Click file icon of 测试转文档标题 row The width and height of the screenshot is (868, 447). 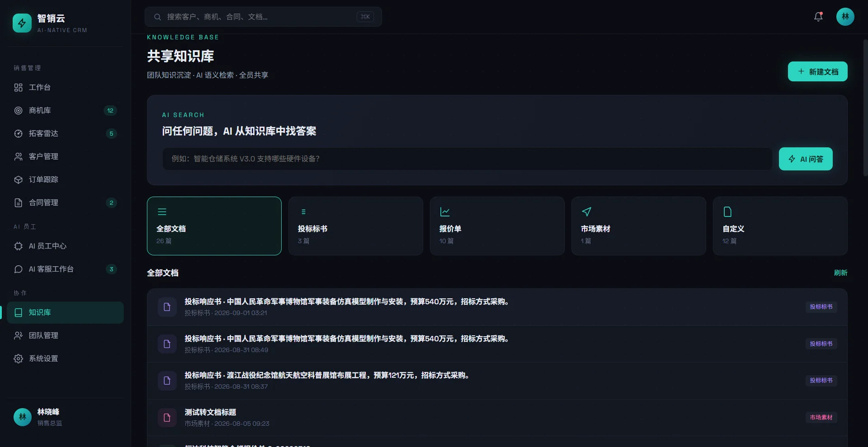[x=167, y=418]
